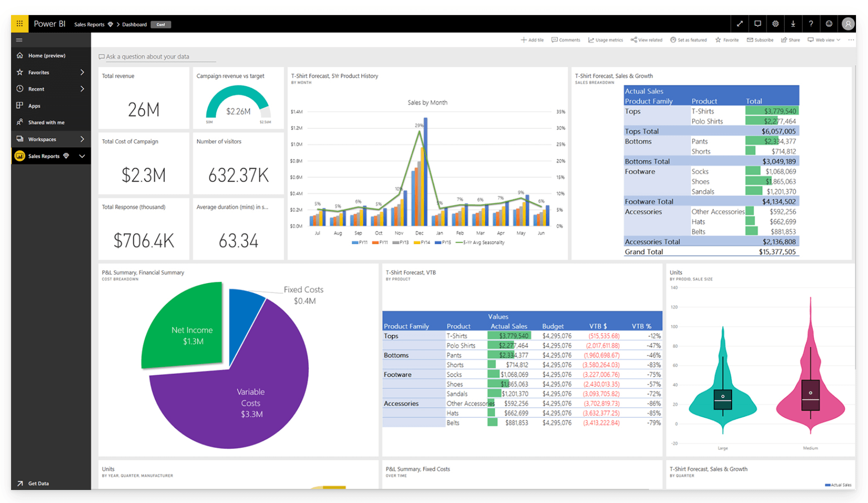This screenshot has height=503, width=868.
Task: Open the app launcher waffle icon
Action: (x=20, y=24)
